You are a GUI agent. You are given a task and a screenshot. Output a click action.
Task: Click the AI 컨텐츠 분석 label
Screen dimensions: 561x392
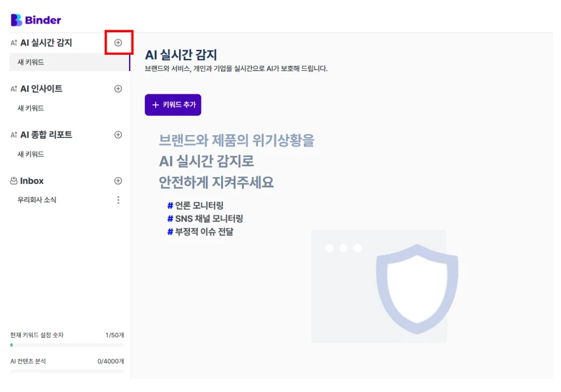click(x=28, y=361)
